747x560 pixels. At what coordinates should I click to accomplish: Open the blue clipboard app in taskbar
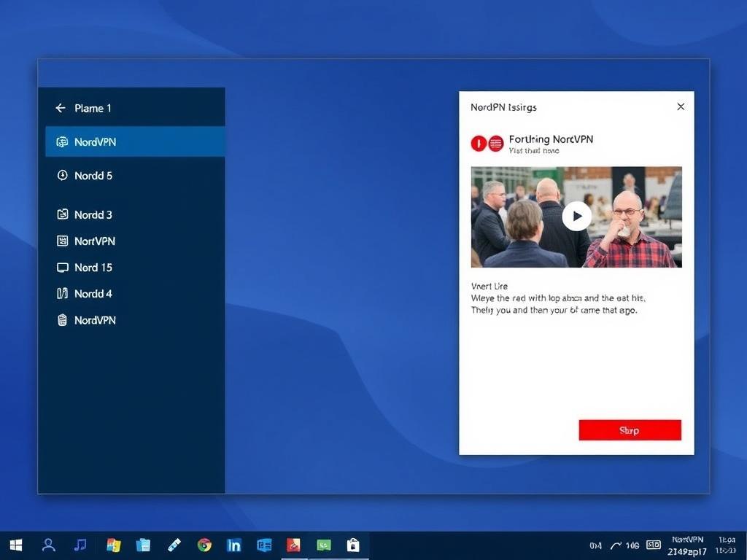[143, 545]
